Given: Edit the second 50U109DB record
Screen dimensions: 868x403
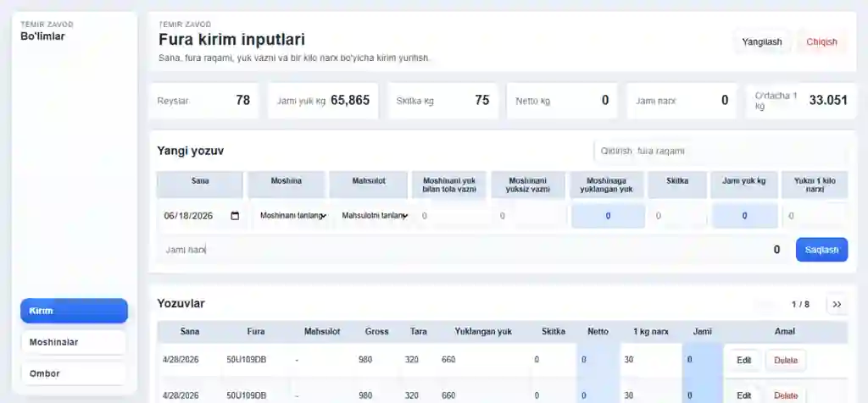Looking at the screenshot, I should (744, 396).
